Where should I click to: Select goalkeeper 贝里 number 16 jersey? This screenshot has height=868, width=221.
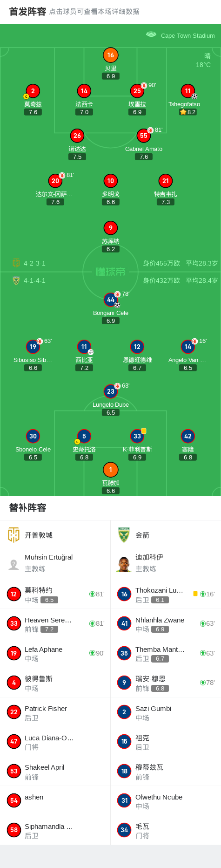tap(111, 55)
